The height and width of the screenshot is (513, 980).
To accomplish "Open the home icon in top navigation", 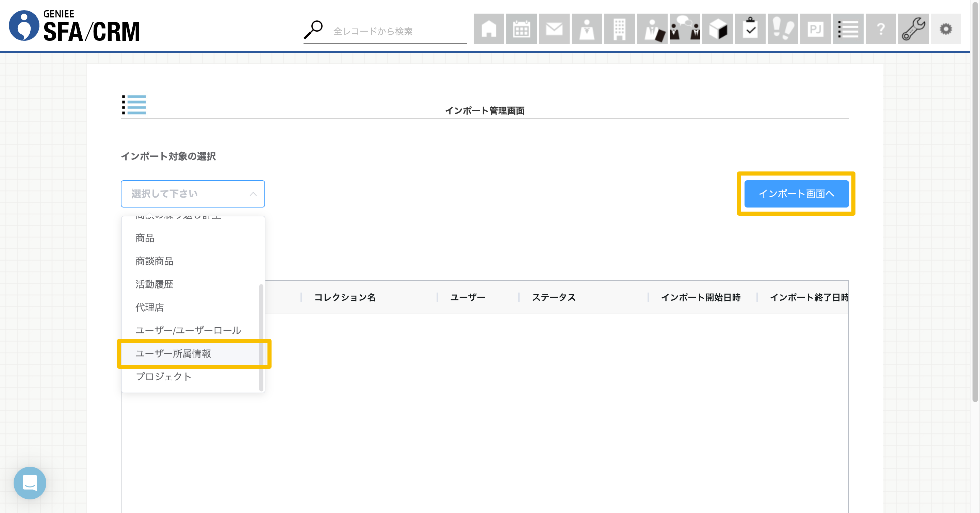I will 489,29.
